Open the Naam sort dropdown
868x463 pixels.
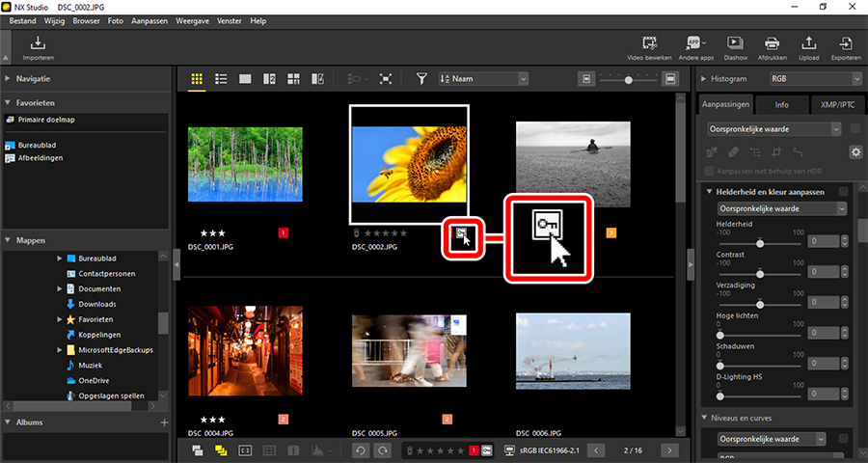tap(483, 79)
